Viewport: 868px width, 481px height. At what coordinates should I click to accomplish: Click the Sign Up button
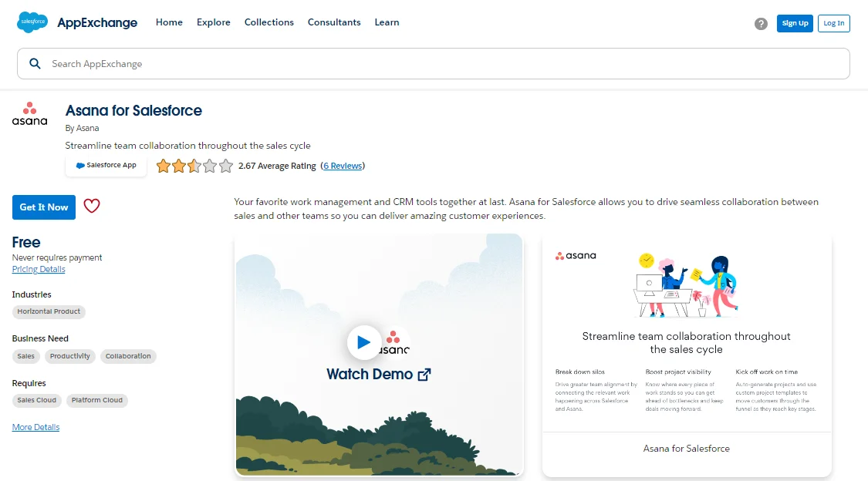(795, 23)
